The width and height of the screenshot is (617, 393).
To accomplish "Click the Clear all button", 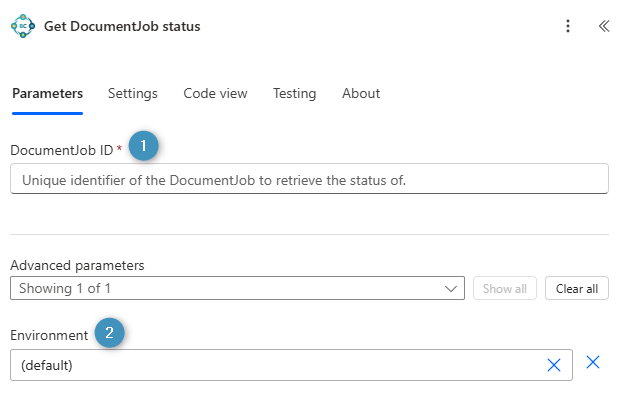I will point(576,288).
